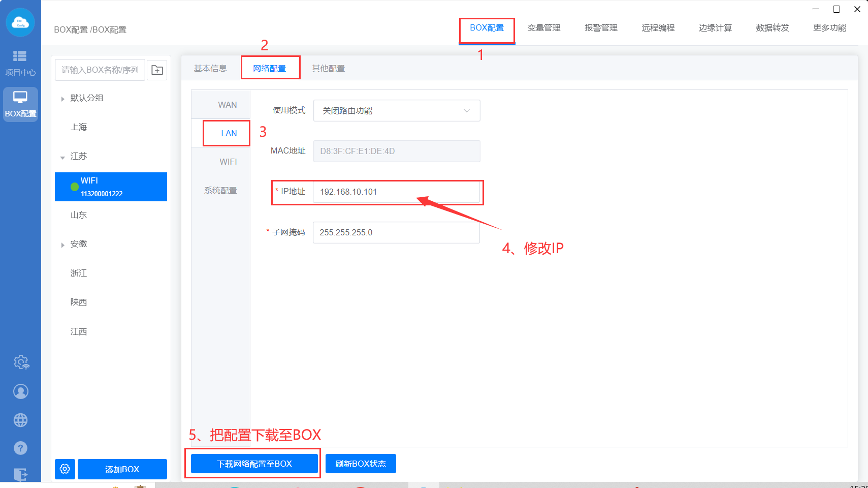Click the gear button beside 添加BOX

(65, 469)
